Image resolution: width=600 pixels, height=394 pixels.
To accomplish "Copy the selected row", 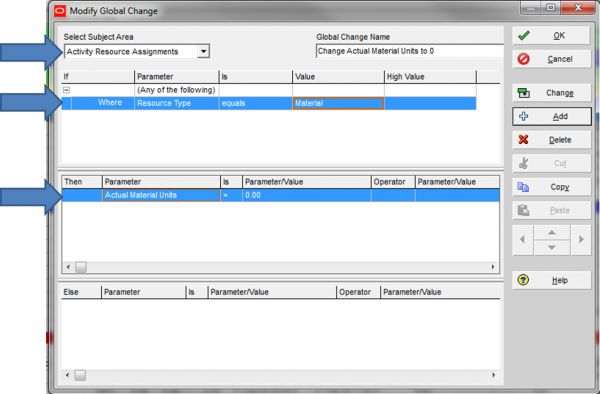I will click(551, 187).
